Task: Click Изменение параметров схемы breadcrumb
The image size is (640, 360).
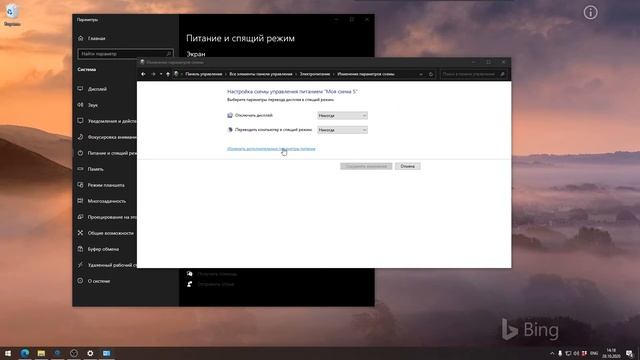Action: 366,74
